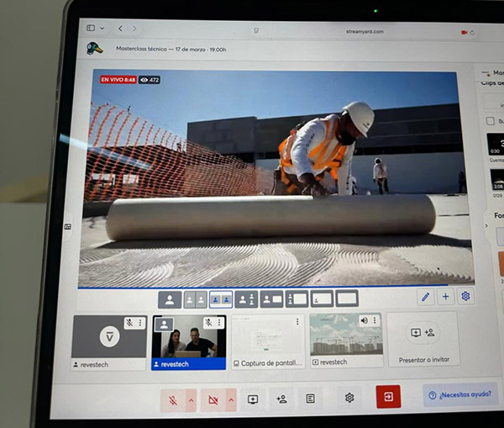
Task: Click the left edge panel toggle icon
Action: (x=68, y=226)
